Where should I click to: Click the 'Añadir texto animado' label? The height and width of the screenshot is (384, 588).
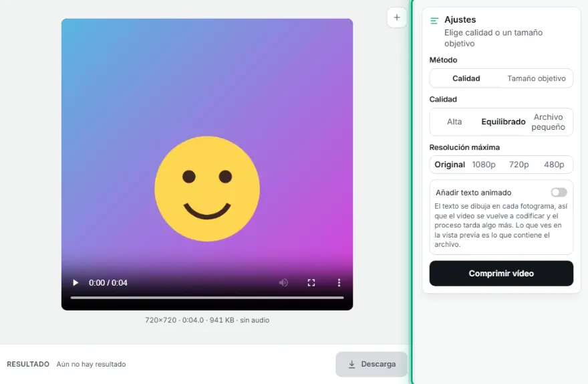pyautogui.click(x=473, y=193)
